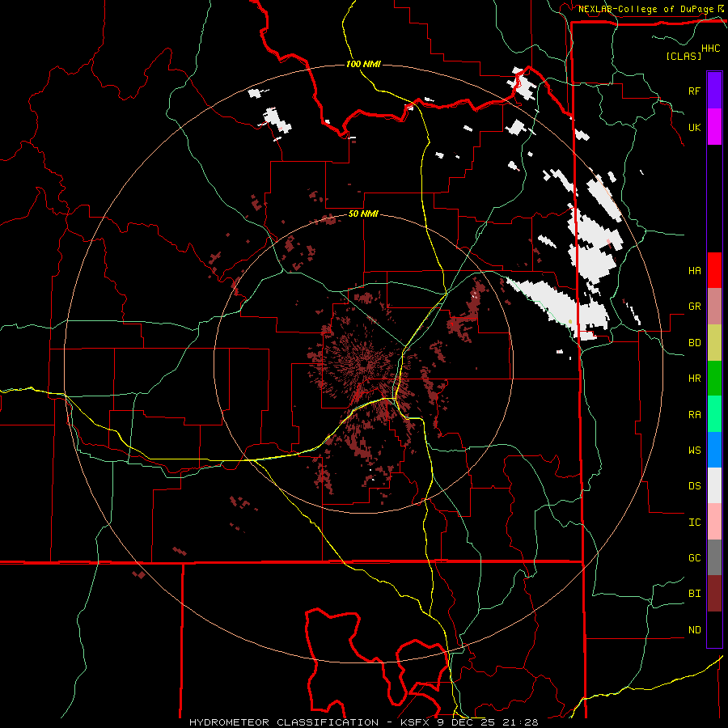Click the GC legend label
This screenshot has height=728, width=728.
pos(694,558)
